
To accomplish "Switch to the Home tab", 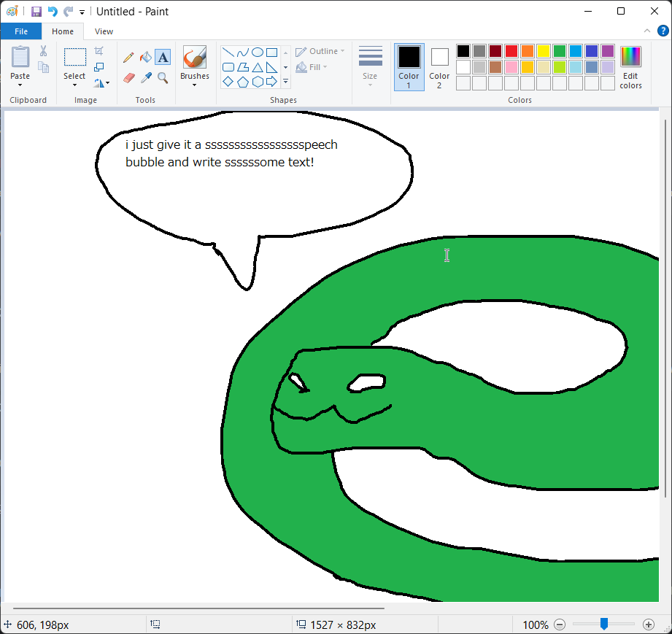I will (63, 31).
